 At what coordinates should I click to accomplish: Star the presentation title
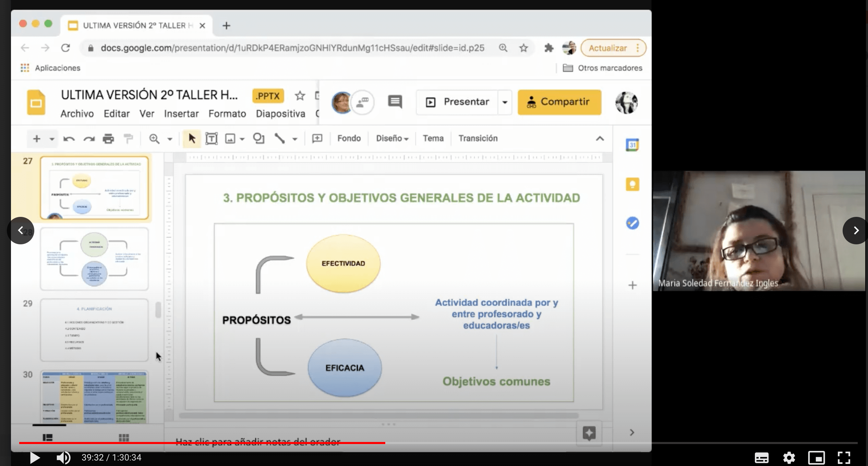click(x=300, y=96)
